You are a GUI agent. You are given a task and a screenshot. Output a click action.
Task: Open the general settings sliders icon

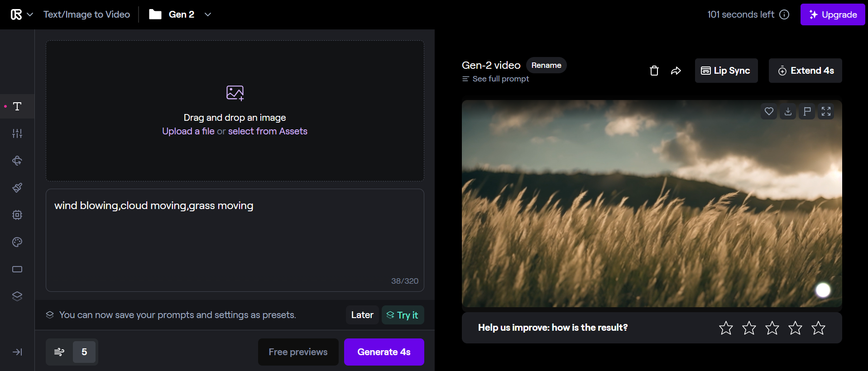click(17, 133)
